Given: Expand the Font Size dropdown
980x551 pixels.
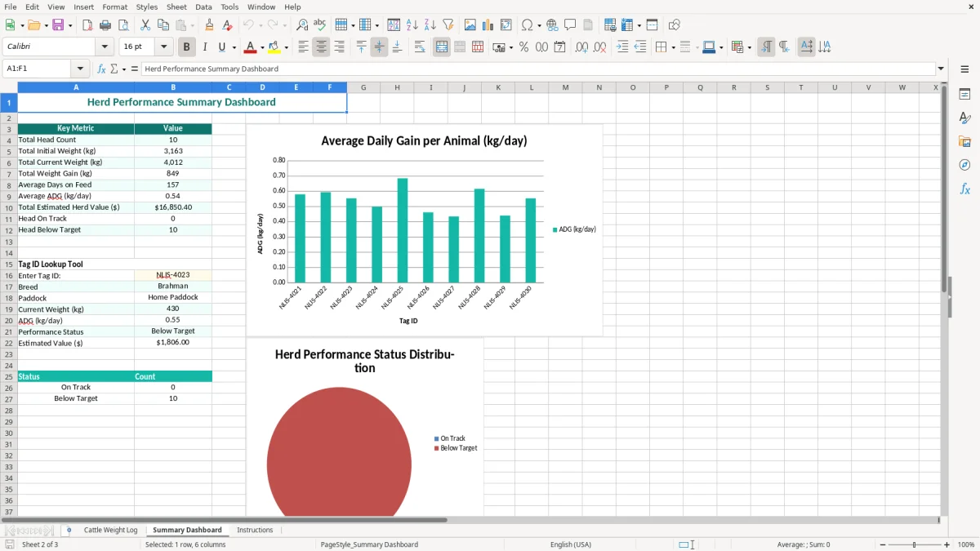Looking at the screenshot, I should 164,47.
